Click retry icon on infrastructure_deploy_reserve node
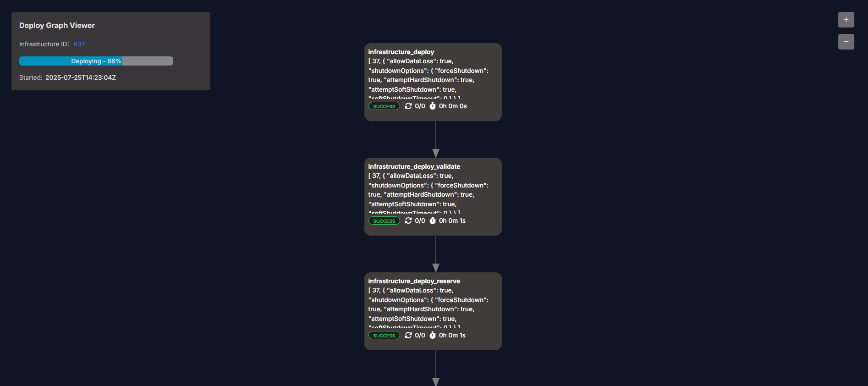868x386 pixels. (x=408, y=335)
